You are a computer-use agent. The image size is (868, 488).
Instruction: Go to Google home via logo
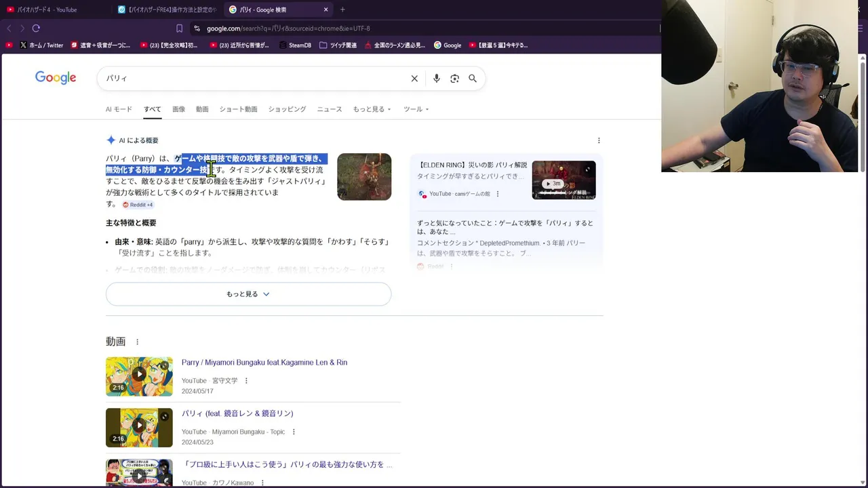[x=56, y=78]
